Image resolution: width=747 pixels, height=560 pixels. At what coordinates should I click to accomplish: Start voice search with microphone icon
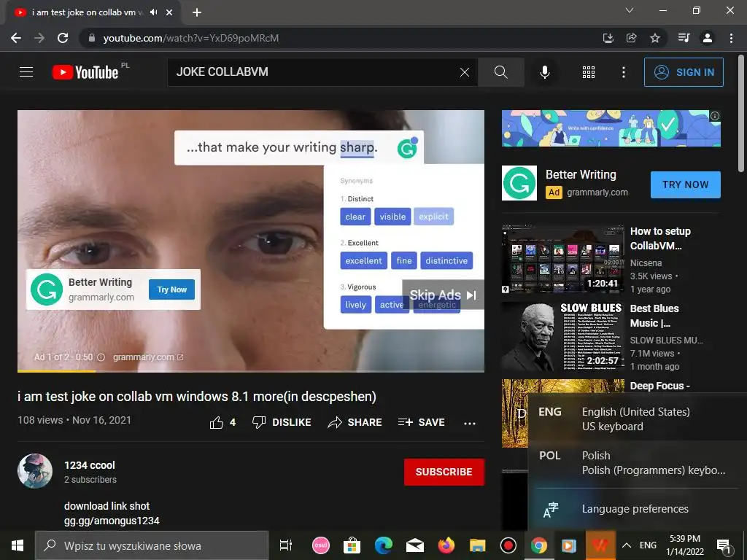coord(544,72)
